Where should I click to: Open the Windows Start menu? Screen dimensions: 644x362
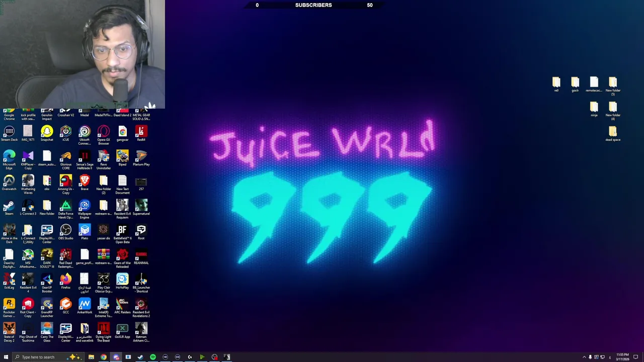pyautogui.click(x=6, y=357)
